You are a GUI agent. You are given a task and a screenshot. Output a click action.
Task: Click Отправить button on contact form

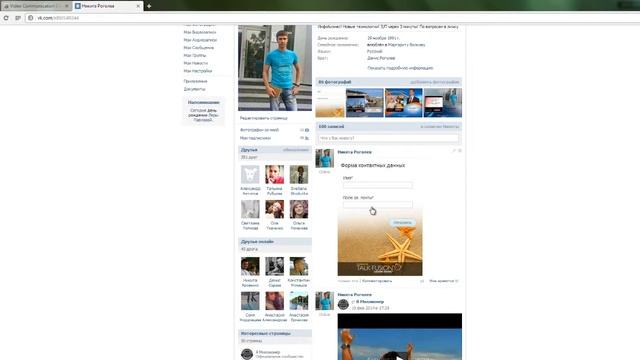tap(402, 222)
